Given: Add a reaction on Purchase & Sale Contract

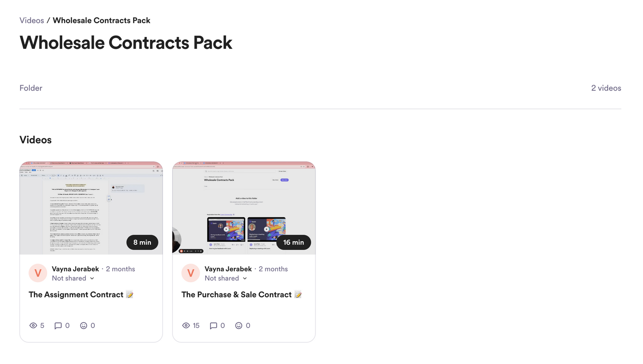Looking at the screenshot, I should pyautogui.click(x=239, y=325).
